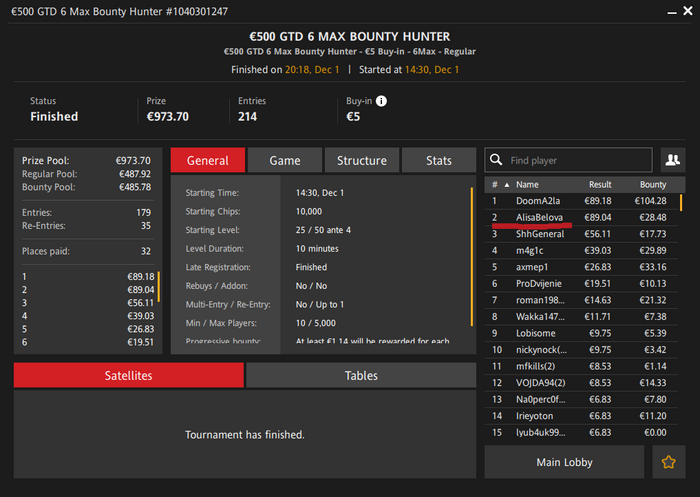Click the Min / Max Players 10 / 5,000 value

316,323
